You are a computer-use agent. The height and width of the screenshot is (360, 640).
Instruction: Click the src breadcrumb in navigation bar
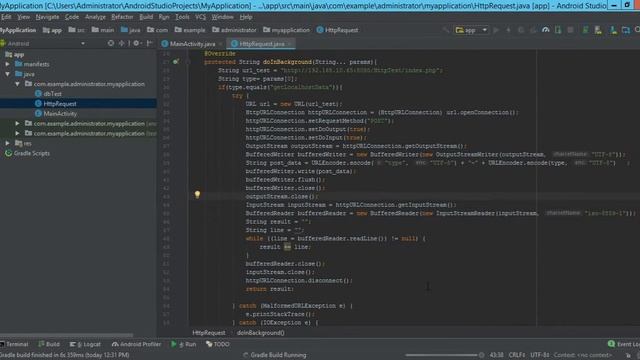(x=77, y=30)
